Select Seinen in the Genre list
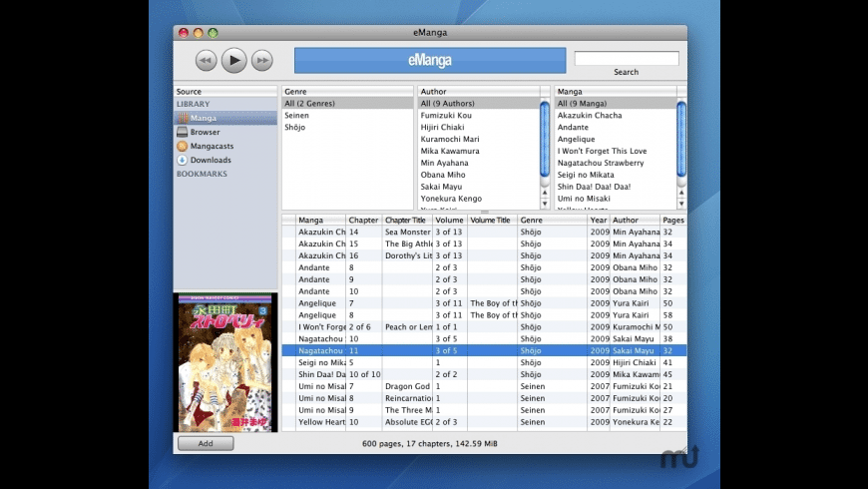The image size is (868, 489). (296, 116)
